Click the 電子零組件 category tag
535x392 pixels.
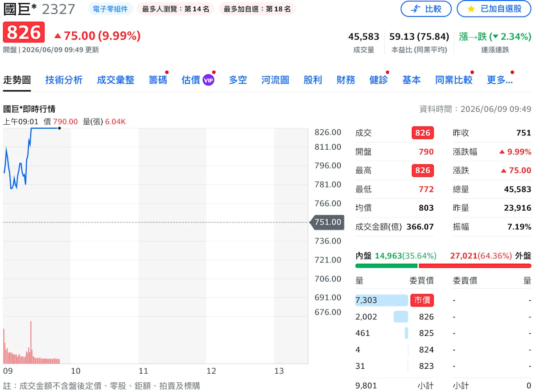point(110,9)
